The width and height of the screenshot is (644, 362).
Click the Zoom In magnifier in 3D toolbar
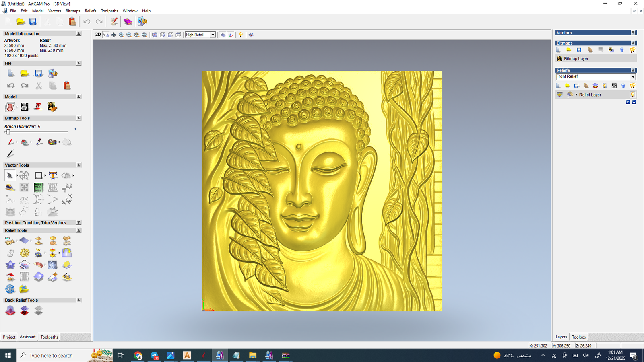tap(121, 35)
